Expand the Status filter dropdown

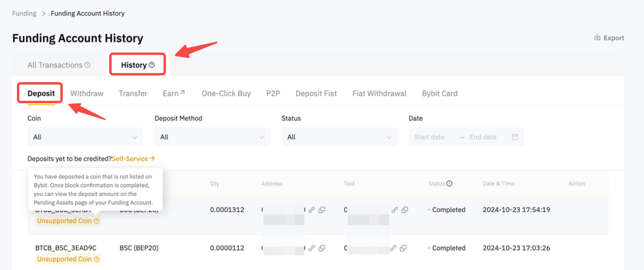click(339, 137)
